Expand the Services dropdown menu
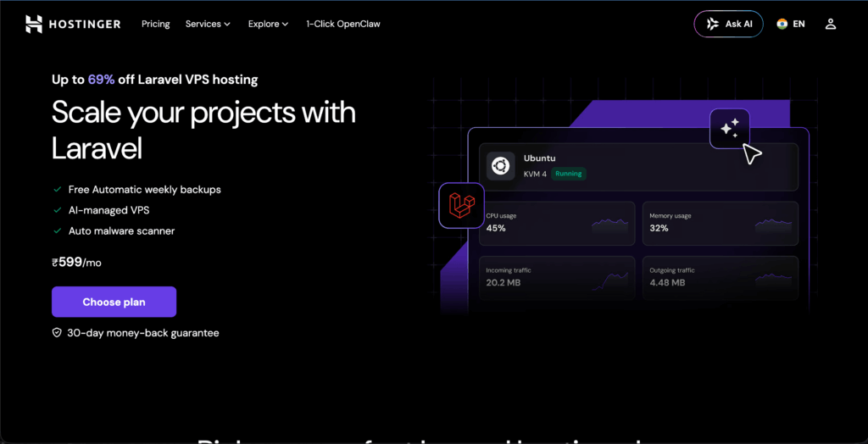This screenshot has height=444, width=868. click(x=208, y=24)
